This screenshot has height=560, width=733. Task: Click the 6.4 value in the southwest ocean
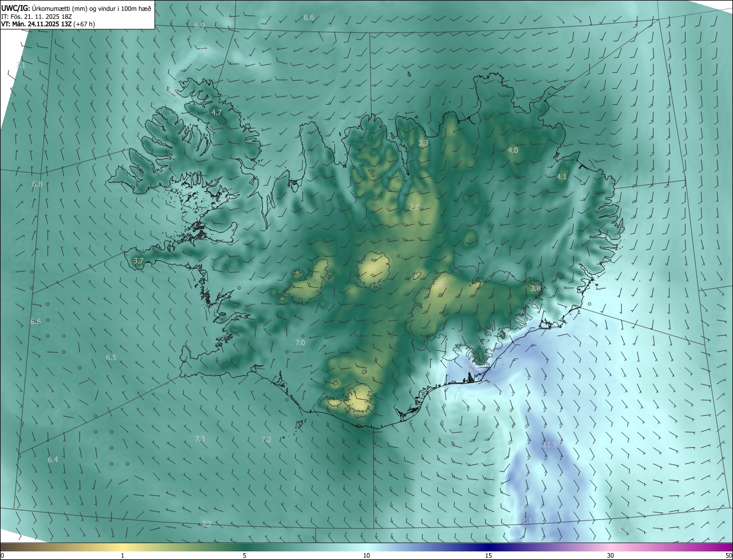53,459
